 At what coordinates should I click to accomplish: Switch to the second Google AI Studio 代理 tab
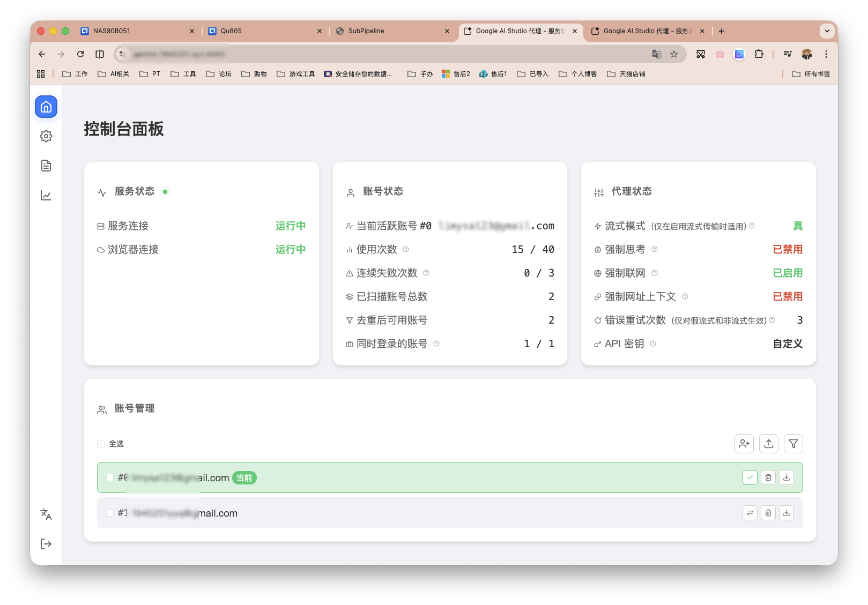pyautogui.click(x=646, y=31)
